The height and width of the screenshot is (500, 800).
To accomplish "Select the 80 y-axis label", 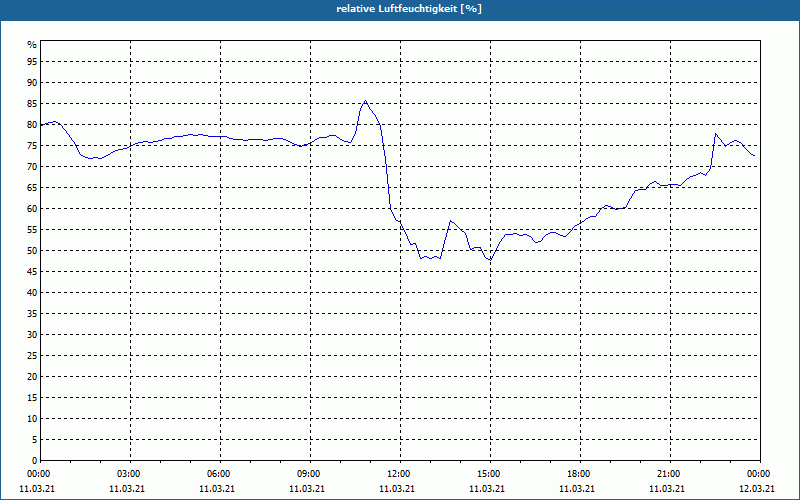I will pos(32,124).
